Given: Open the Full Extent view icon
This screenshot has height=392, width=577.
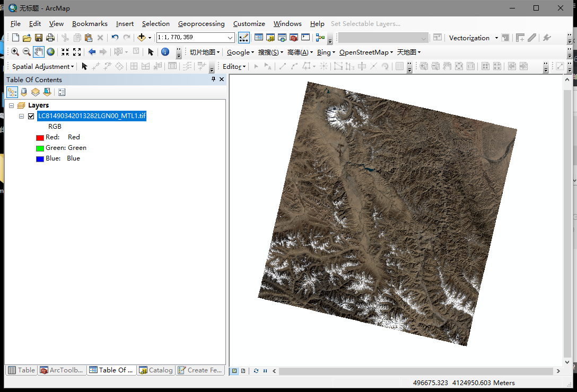Looking at the screenshot, I should click(50, 52).
